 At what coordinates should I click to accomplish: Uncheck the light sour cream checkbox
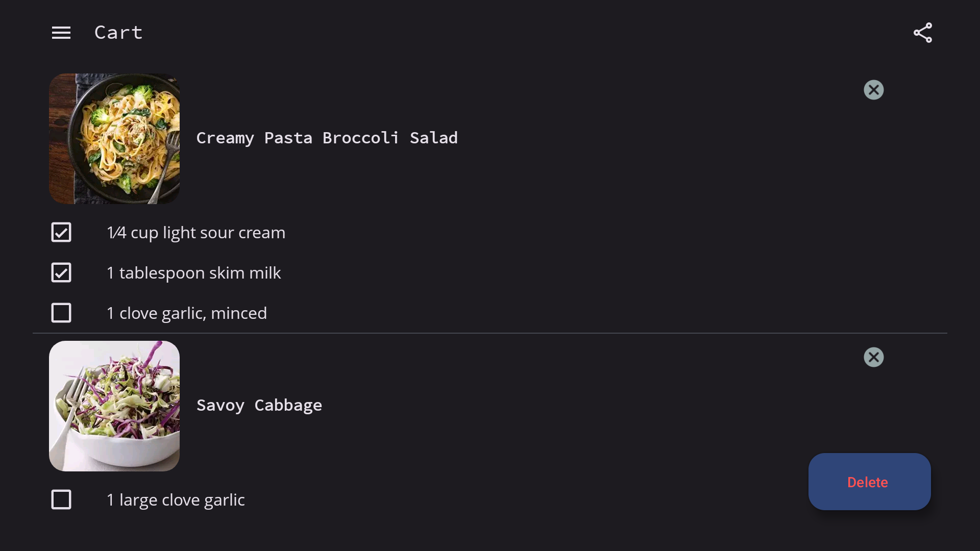(61, 232)
